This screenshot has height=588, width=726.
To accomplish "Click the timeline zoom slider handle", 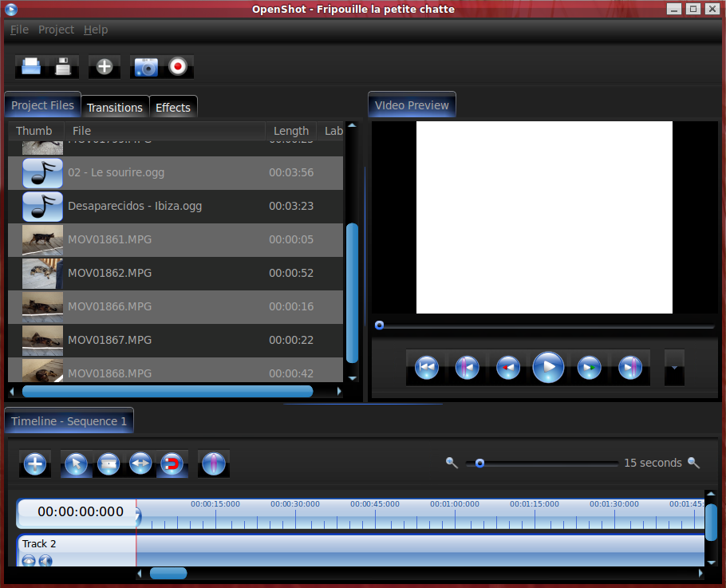I will point(479,463).
